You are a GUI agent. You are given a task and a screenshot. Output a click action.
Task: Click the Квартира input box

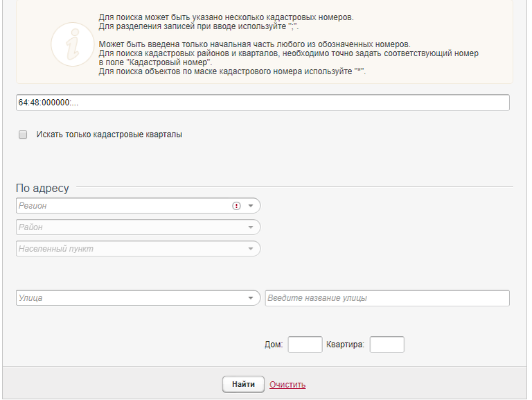[x=387, y=345]
